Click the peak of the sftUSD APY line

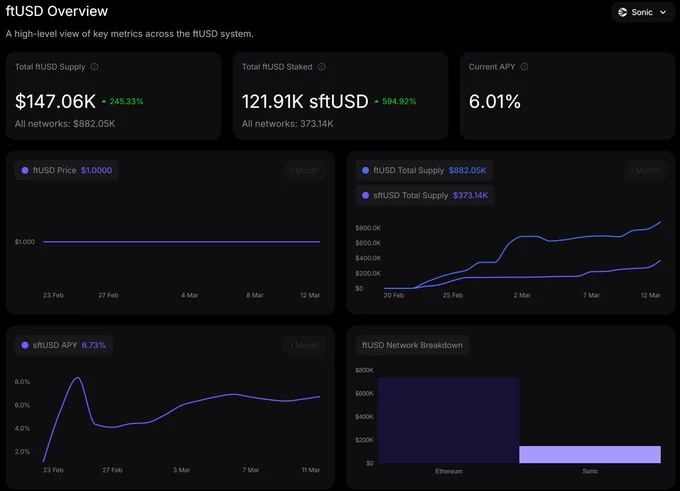pos(78,378)
